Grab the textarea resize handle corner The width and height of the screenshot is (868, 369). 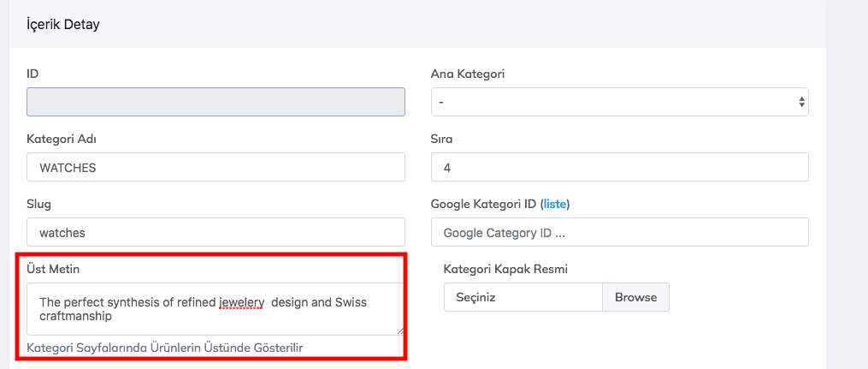click(x=399, y=330)
